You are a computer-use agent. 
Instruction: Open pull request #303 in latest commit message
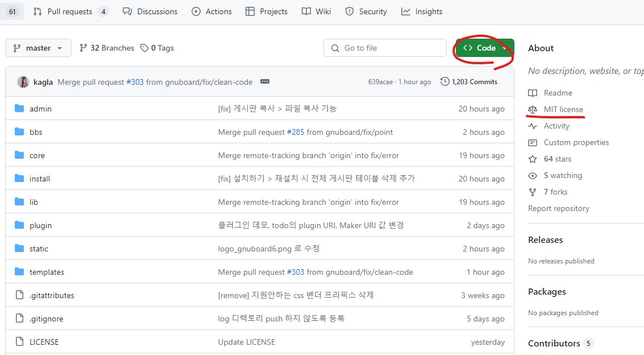135,82
